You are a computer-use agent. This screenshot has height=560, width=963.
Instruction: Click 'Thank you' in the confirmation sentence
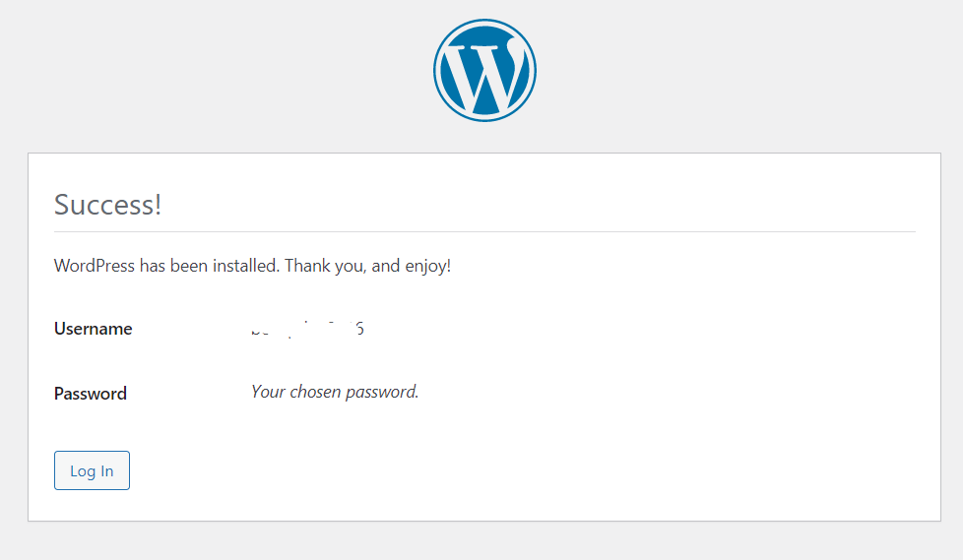pyautogui.click(x=326, y=266)
